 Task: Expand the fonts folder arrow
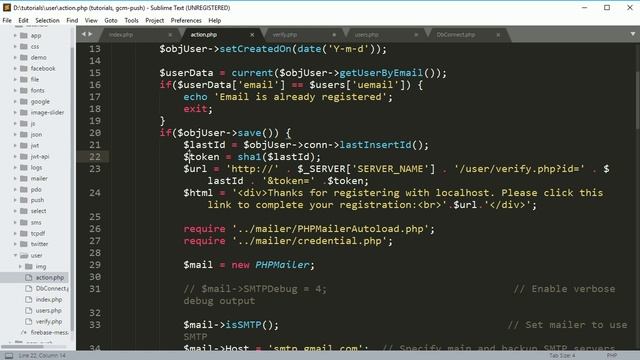tap(15, 91)
